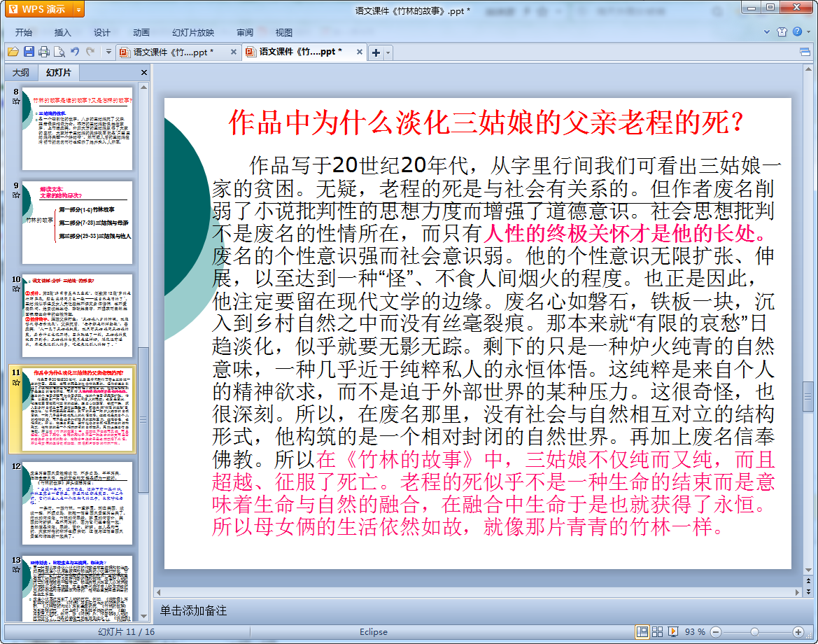The width and height of the screenshot is (818, 644).
Task: Switch to the 大纲 outline tab
Action: click(21, 73)
